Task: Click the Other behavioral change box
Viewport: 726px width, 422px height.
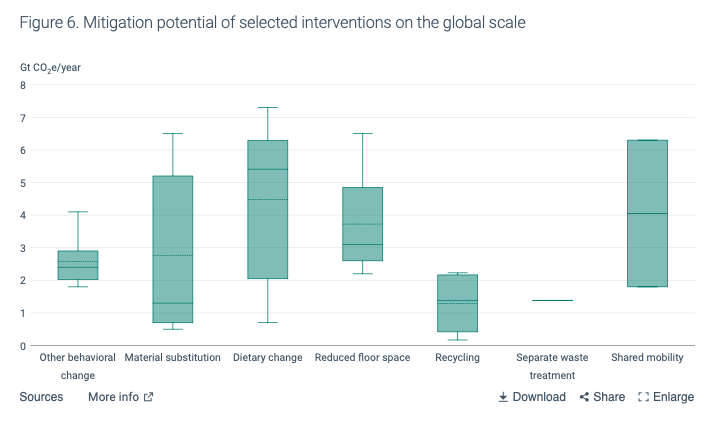Action: coord(78,265)
